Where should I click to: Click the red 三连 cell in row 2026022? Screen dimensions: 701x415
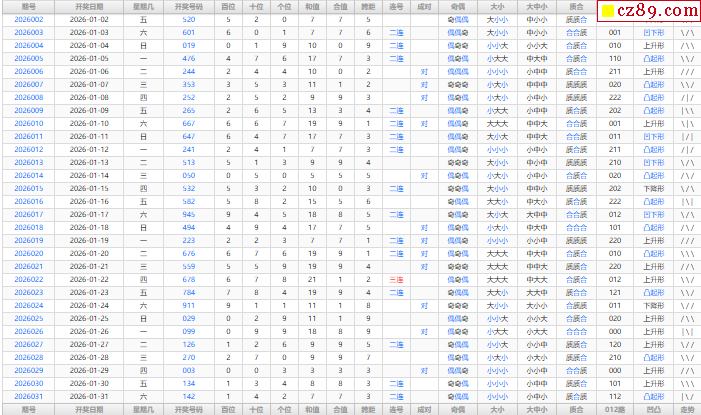pos(396,279)
